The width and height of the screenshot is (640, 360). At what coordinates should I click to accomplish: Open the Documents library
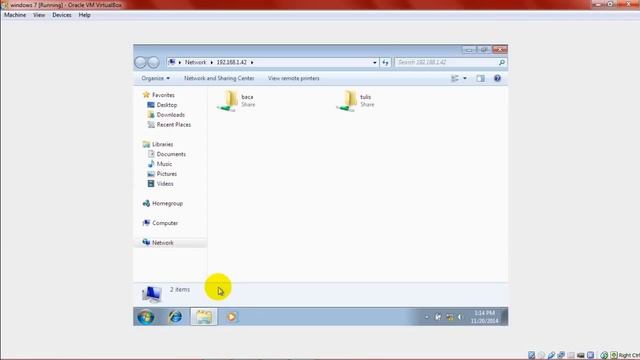point(167,154)
